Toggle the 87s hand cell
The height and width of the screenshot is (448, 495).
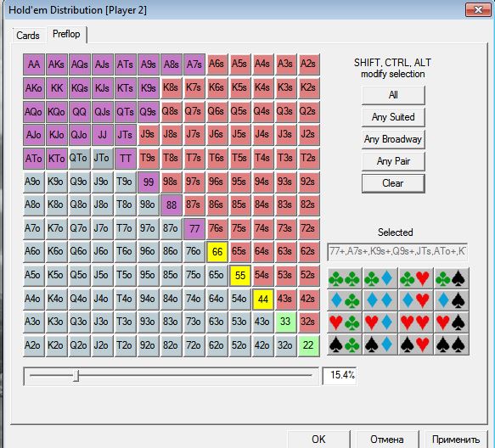tap(194, 205)
